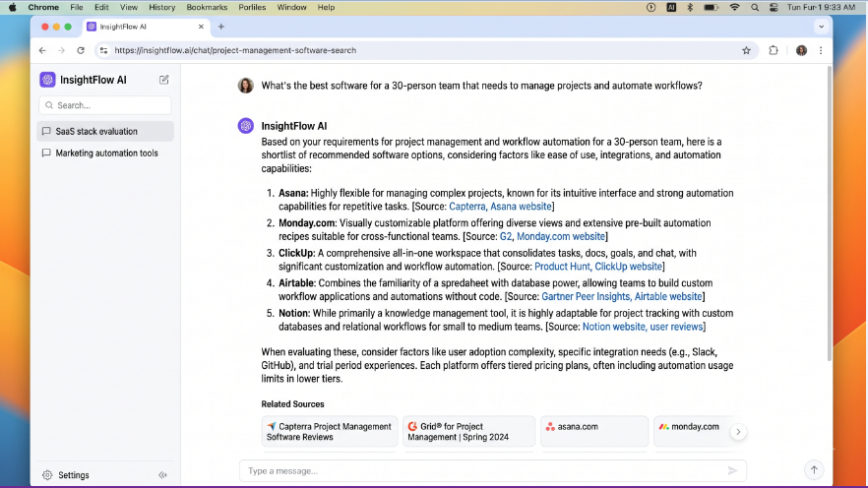Click the user avatar beside the question

pos(246,86)
